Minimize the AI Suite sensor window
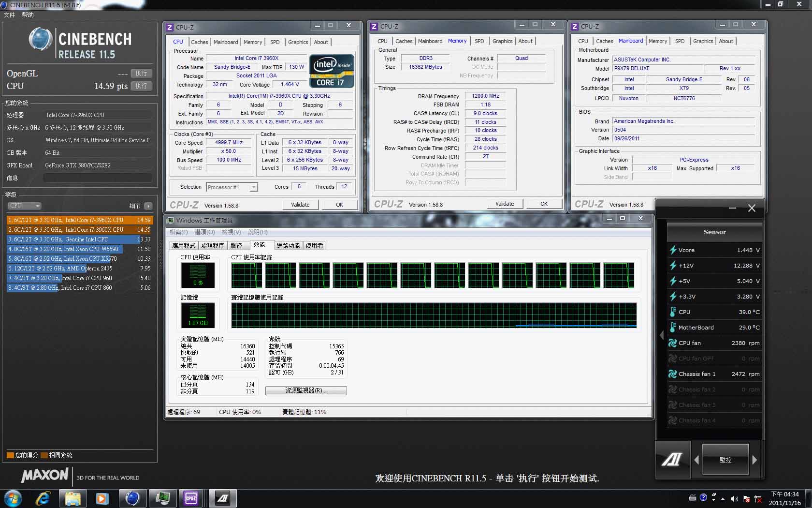 pyautogui.click(x=732, y=208)
